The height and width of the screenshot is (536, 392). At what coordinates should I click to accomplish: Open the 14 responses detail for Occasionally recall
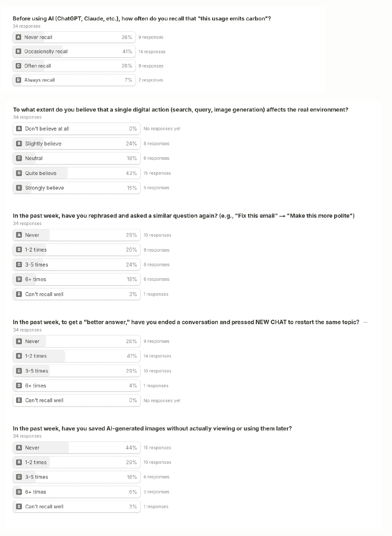pyautogui.click(x=152, y=52)
